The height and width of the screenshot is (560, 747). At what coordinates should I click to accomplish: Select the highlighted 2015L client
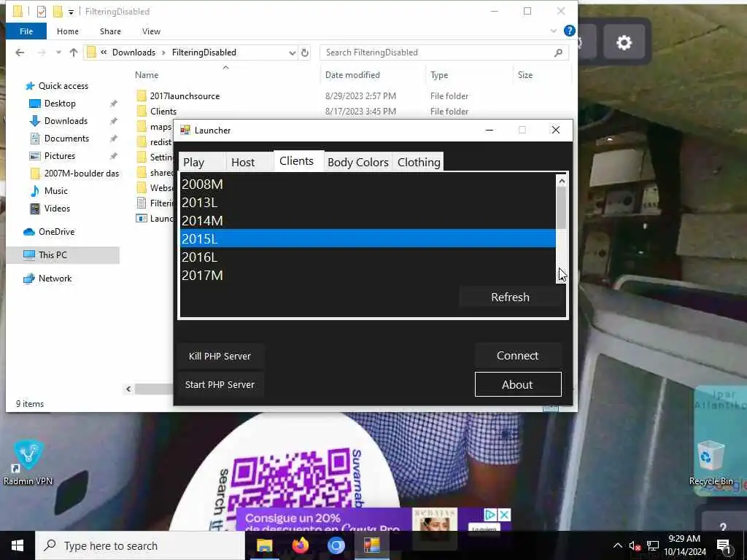pyautogui.click(x=368, y=238)
